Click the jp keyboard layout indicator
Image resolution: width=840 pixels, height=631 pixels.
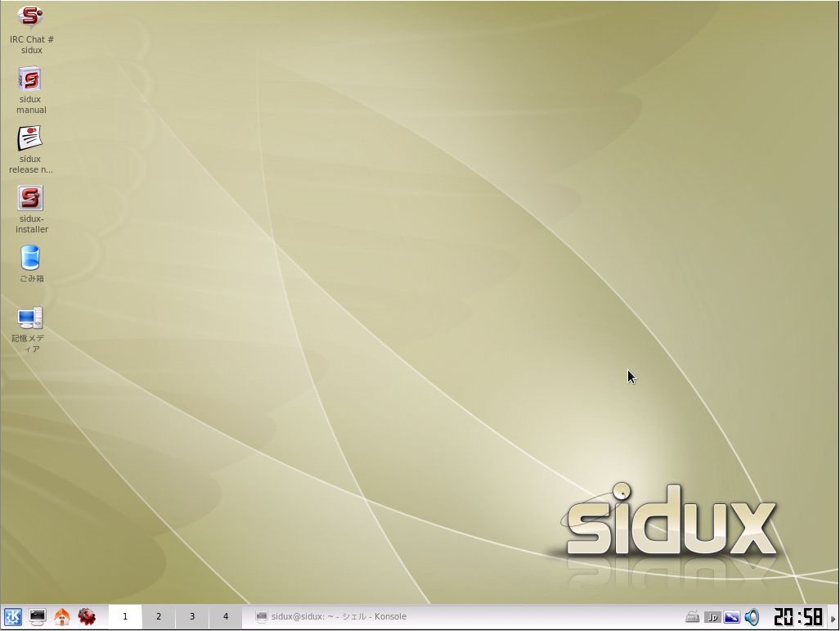[712, 618]
